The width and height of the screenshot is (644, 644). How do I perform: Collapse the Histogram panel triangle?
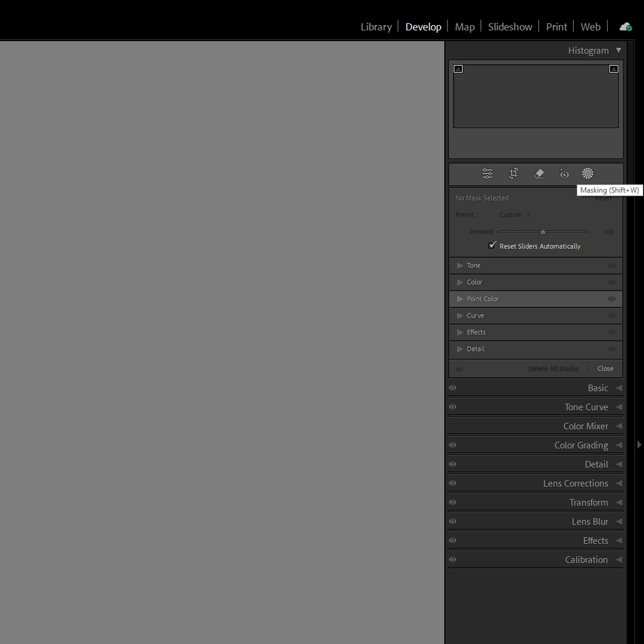[618, 50]
